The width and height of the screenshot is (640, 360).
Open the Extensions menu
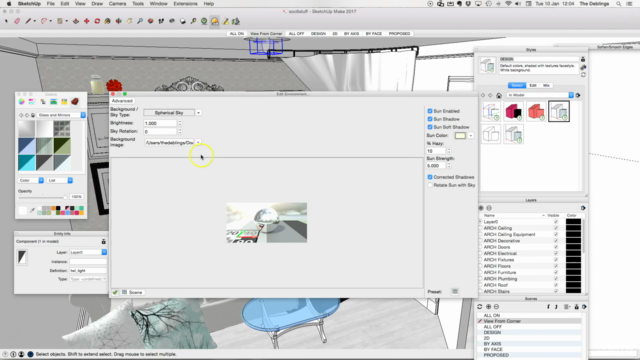click(x=185, y=4)
